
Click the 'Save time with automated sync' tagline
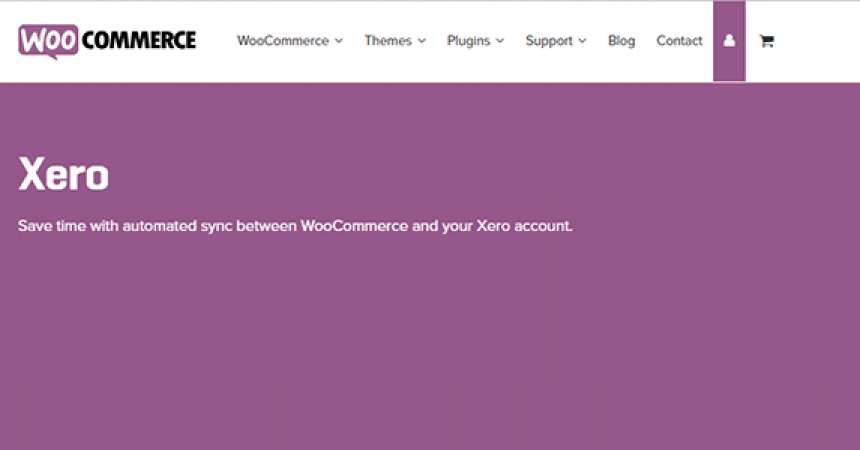pyautogui.click(x=295, y=226)
